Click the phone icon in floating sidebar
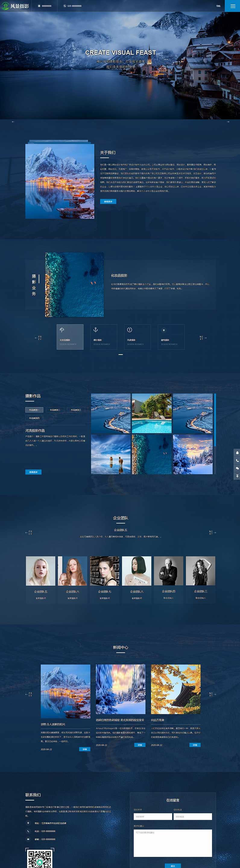Viewport: 240px width, 868px height. 237,460
